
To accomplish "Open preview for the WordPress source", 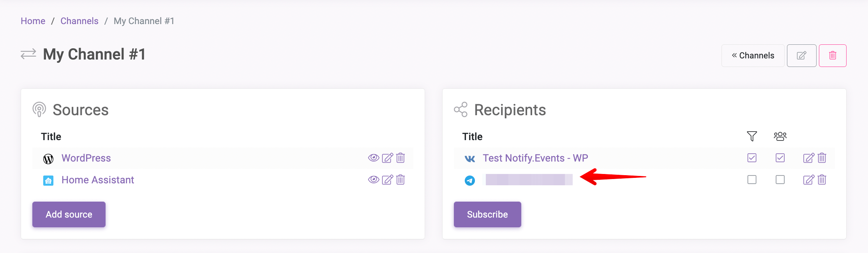I will (373, 158).
